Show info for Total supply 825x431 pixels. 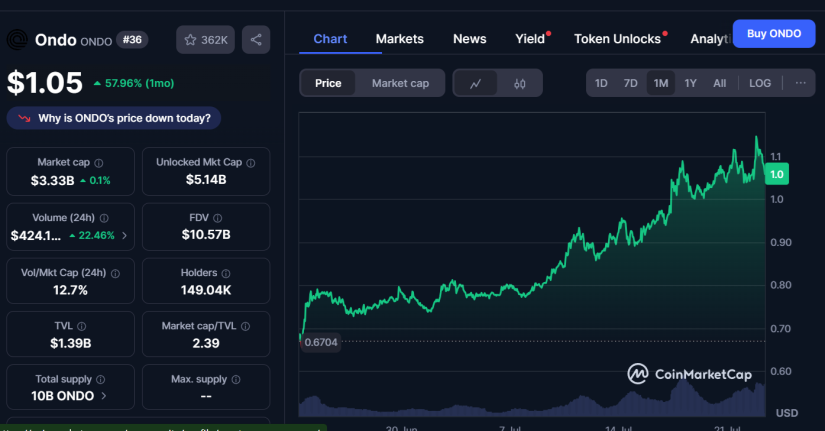[x=100, y=379]
